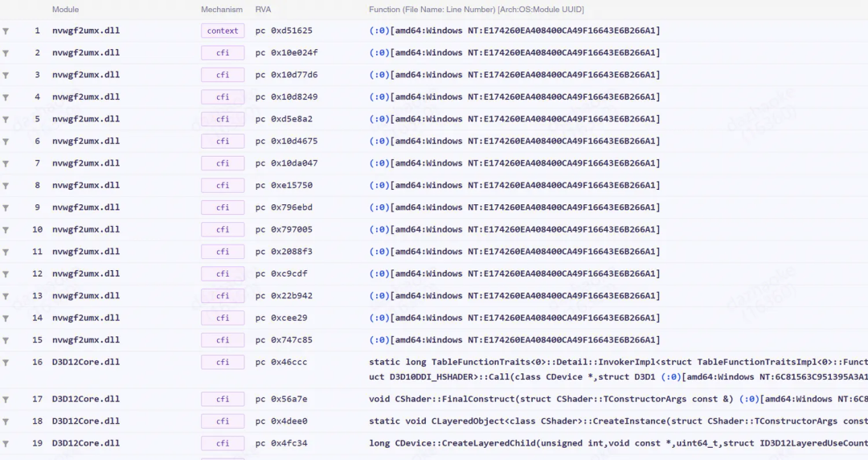Open the (:0) source link in frame 5
This screenshot has height=460, width=868.
(x=379, y=118)
